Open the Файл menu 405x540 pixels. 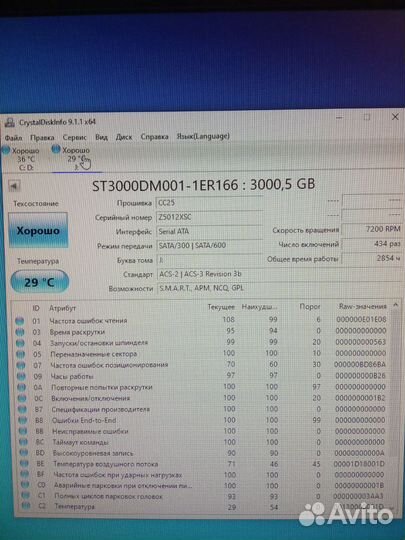[x=13, y=138]
